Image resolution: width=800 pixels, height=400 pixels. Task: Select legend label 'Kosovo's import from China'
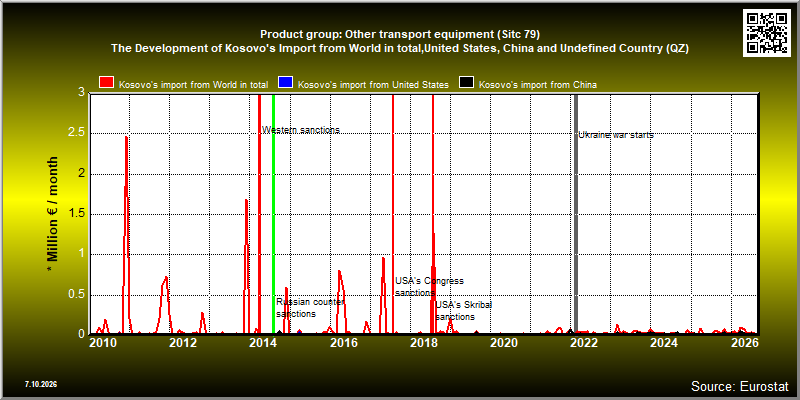coord(538,85)
